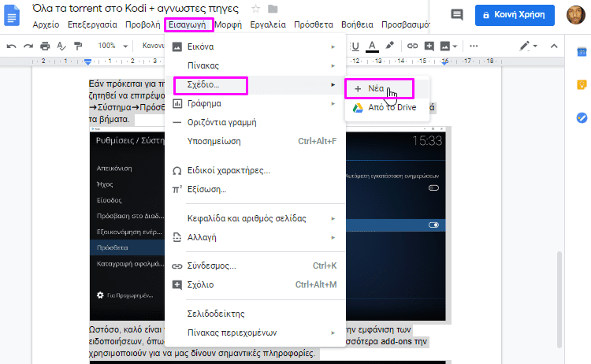Open the Αρχείο menu
Image resolution: width=591 pixels, height=364 pixels.
[x=46, y=25]
